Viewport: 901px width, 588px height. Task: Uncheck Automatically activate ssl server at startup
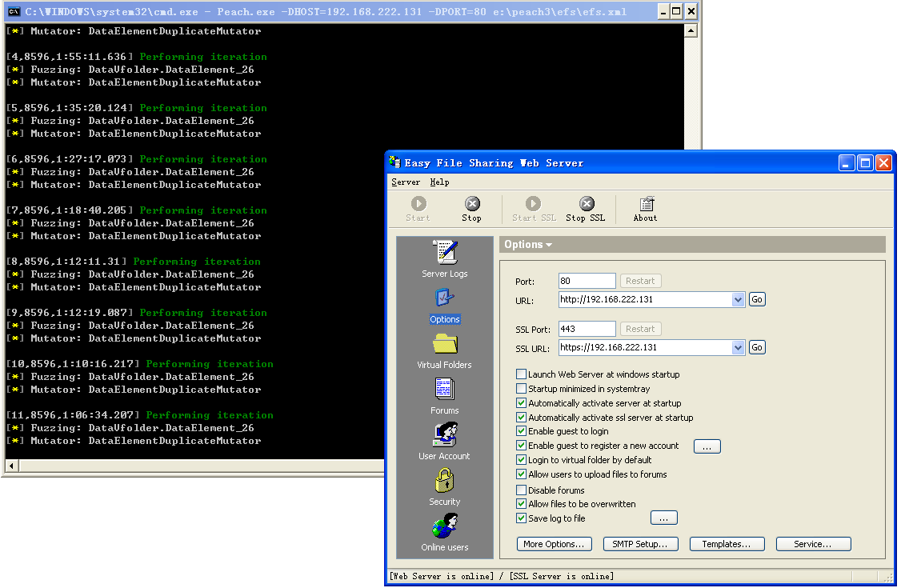click(521, 417)
